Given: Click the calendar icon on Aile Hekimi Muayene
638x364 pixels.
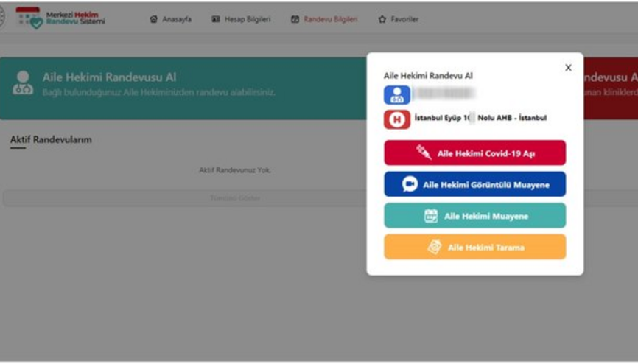Looking at the screenshot, I should [431, 216].
